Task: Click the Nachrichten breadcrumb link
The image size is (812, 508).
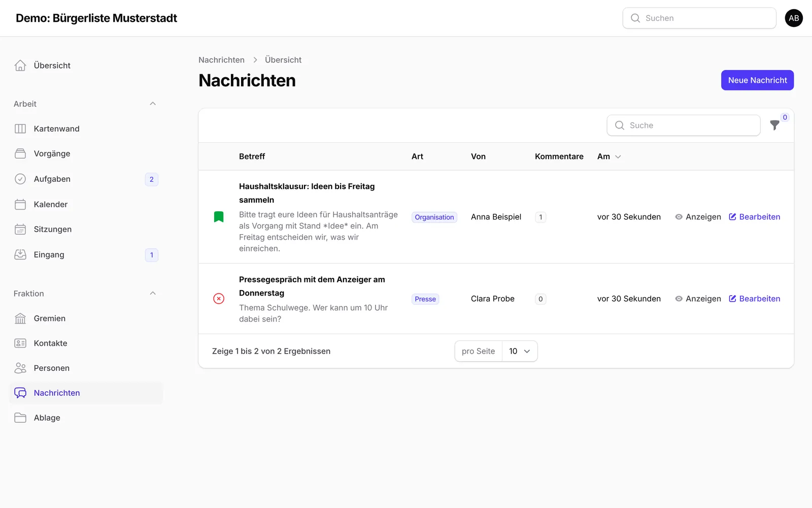Action: coord(221,60)
